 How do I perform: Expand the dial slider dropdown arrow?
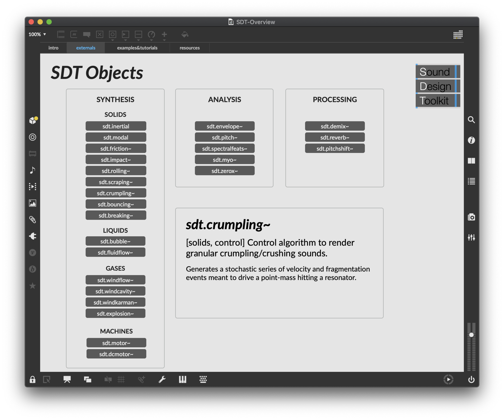(x=151, y=40)
